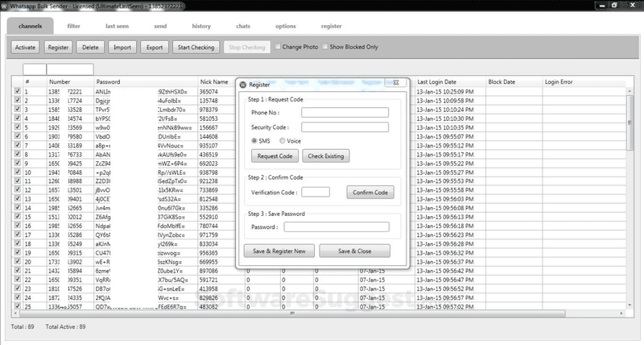
Task: Switch to the filter tab
Action: (x=73, y=27)
